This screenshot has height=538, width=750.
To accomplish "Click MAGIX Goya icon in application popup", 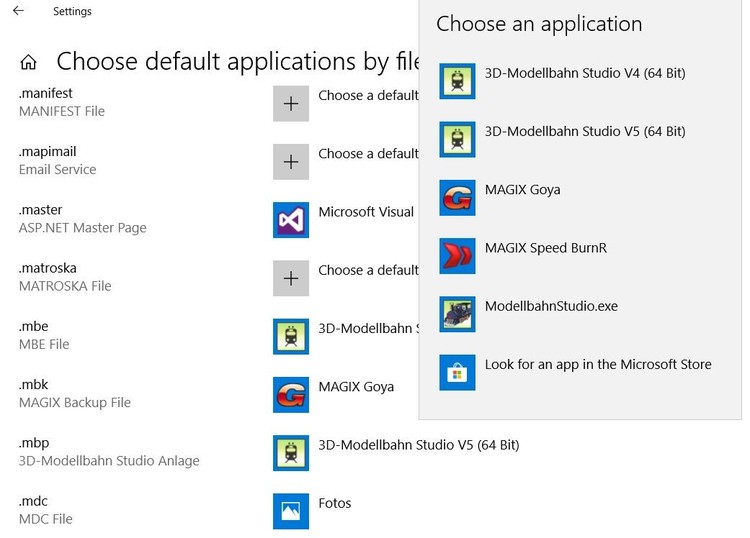I will [x=457, y=198].
